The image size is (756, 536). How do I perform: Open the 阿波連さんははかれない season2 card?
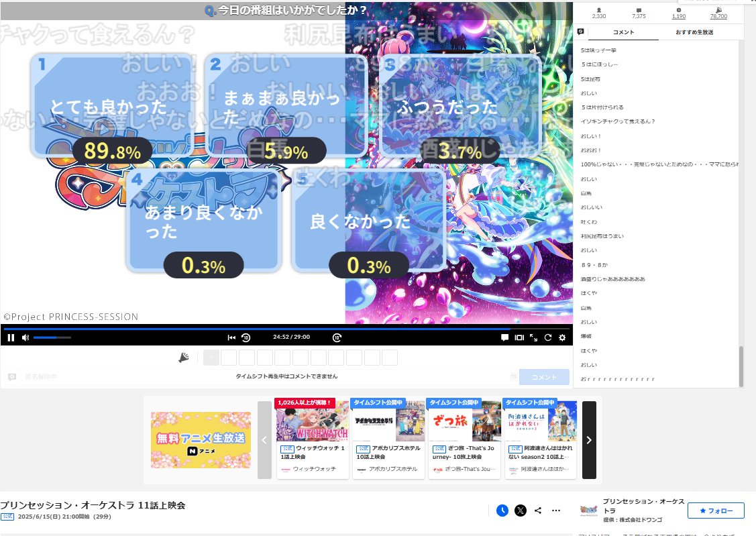pyautogui.click(x=541, y=439)
